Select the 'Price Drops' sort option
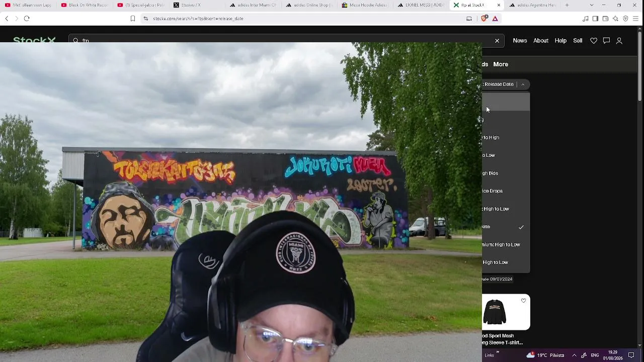The height and width of the screenshot is (362, 644). click(506, 191)
